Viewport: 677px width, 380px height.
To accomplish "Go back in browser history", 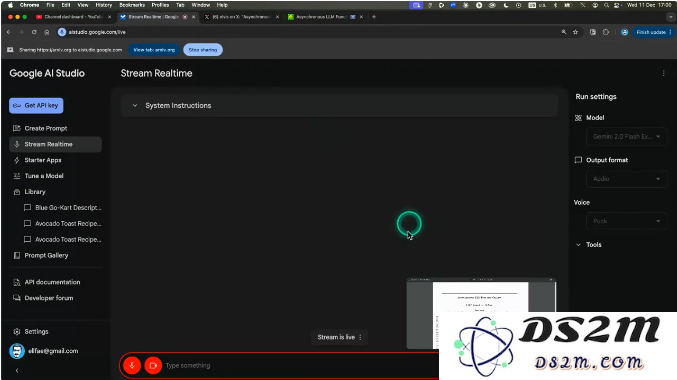I will click(9, 32).
